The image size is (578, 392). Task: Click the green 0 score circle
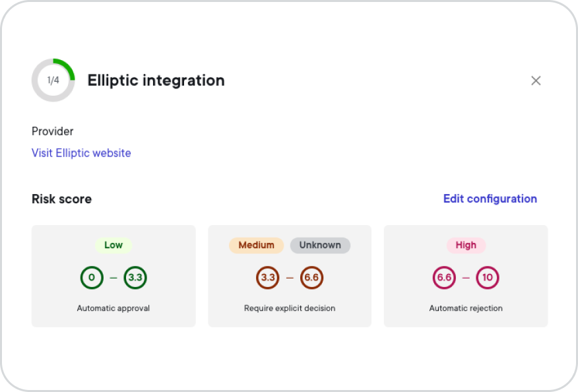tap(92, 277)
